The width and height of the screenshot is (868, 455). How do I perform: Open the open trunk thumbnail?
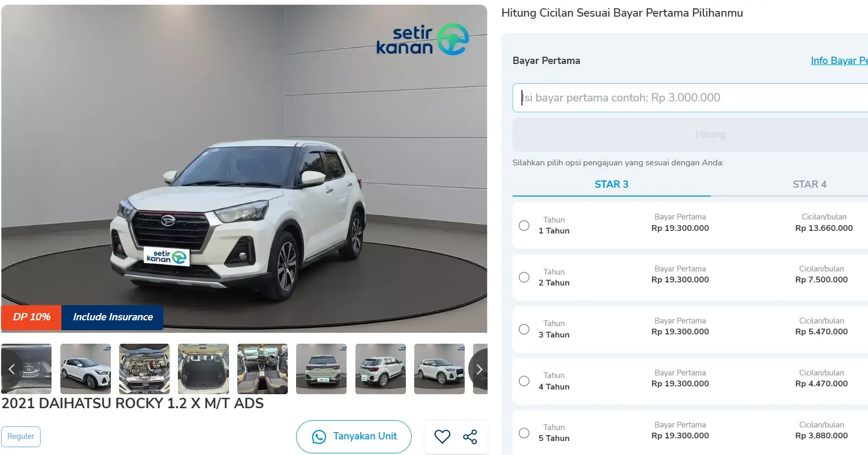203,369
